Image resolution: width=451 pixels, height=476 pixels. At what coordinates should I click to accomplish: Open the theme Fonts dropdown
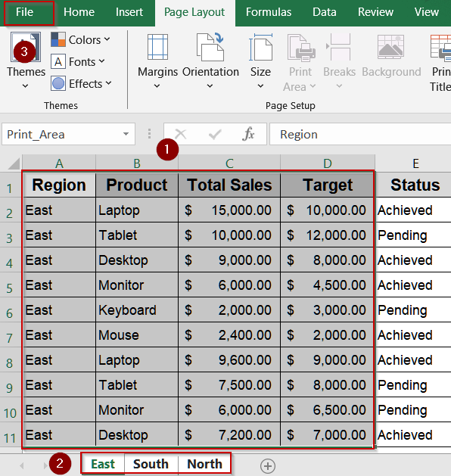pyautogui.click(x=78, y=61)
